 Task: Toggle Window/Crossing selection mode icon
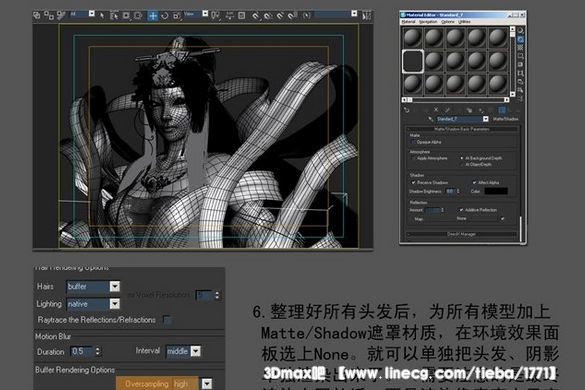[x=138, y=16]
